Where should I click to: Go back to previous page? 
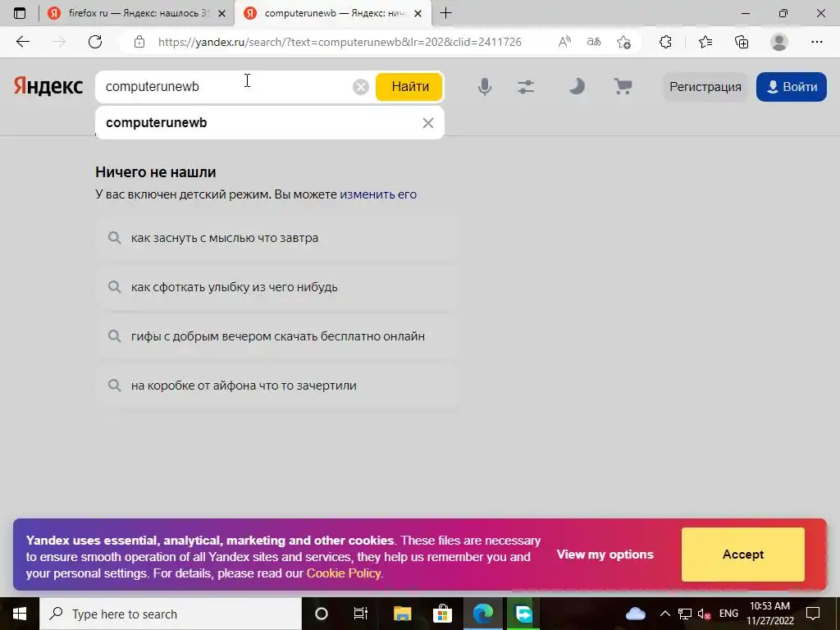pos(22,42)
